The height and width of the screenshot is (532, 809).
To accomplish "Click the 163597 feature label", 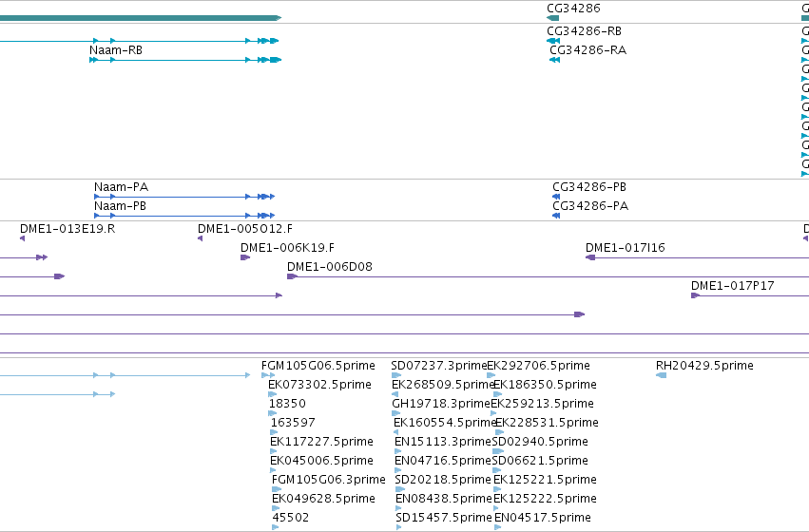I will point(293,423).
